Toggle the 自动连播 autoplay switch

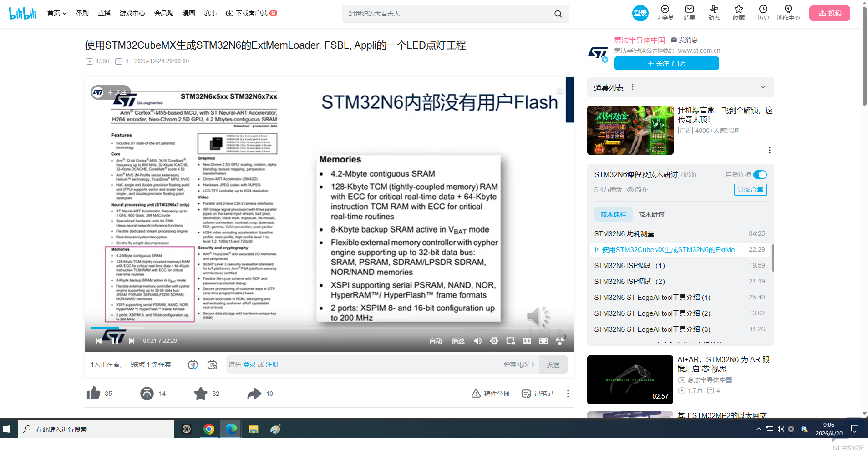click(x=760, y=175)
